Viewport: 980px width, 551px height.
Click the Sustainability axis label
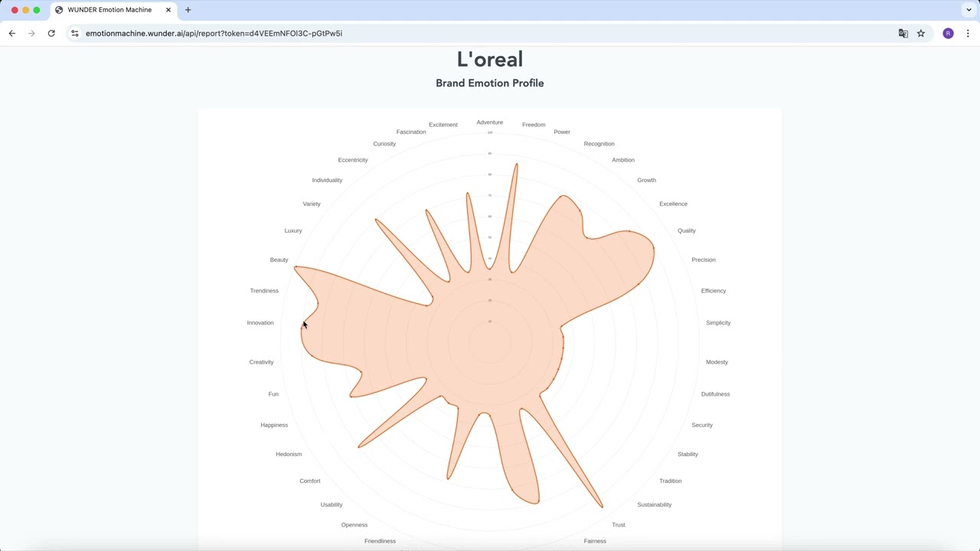655,505
